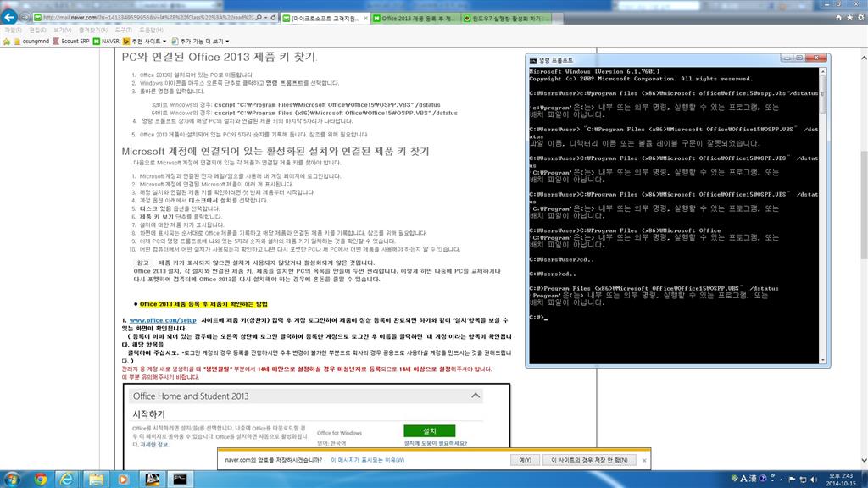
Task: Open the 즐겨찾기(A) menu
Action: (x=93, y=30)
